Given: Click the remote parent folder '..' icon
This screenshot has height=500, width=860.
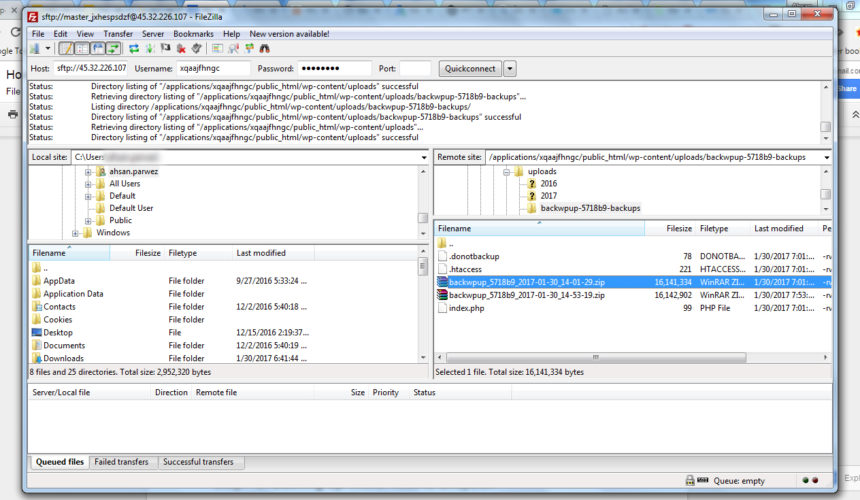Looking at the screenshot, I should pyautogui.click(x=443, y=243).
